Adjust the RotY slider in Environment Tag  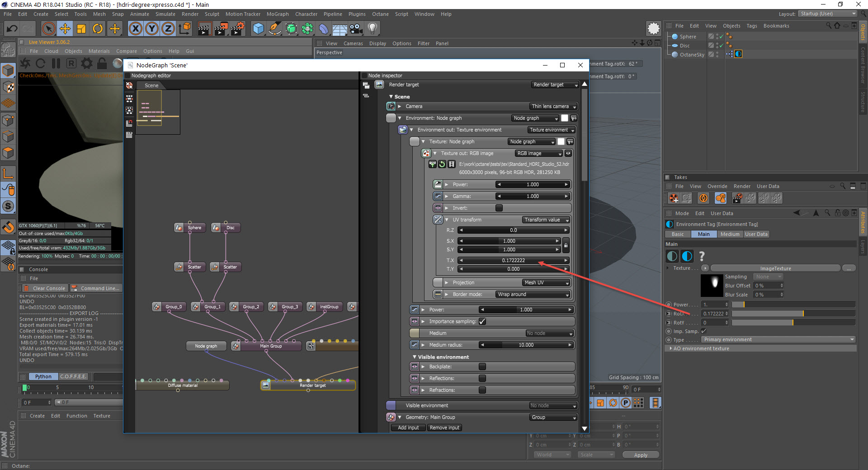point(793,323)
